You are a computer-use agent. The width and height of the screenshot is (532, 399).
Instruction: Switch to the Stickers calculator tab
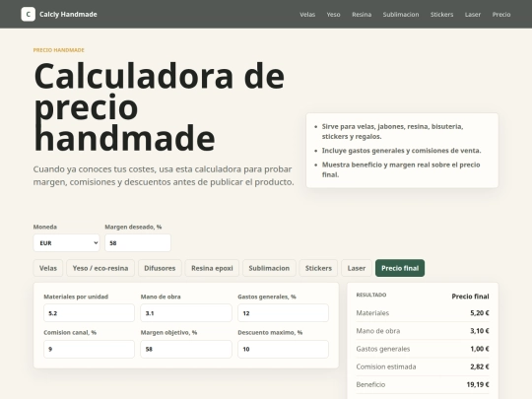pos(318,268)
